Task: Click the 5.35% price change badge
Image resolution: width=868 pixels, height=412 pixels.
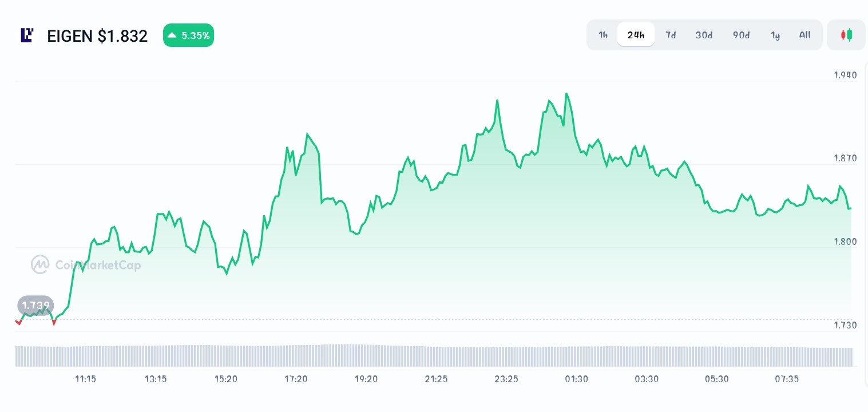Action: [188, 35]
